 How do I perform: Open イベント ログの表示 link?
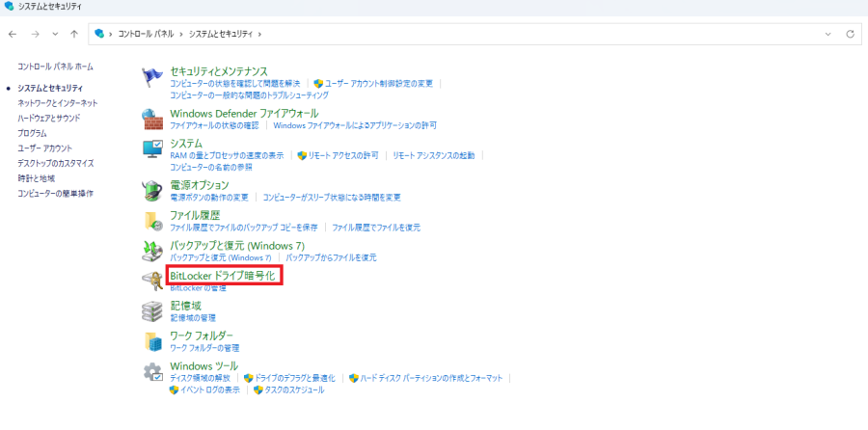point(210,390)
